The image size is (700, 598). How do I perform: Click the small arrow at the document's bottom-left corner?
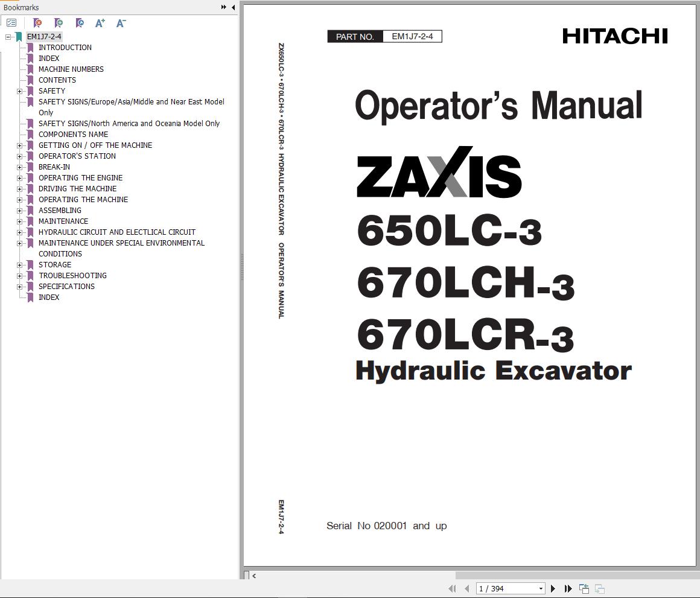(254, 576)
